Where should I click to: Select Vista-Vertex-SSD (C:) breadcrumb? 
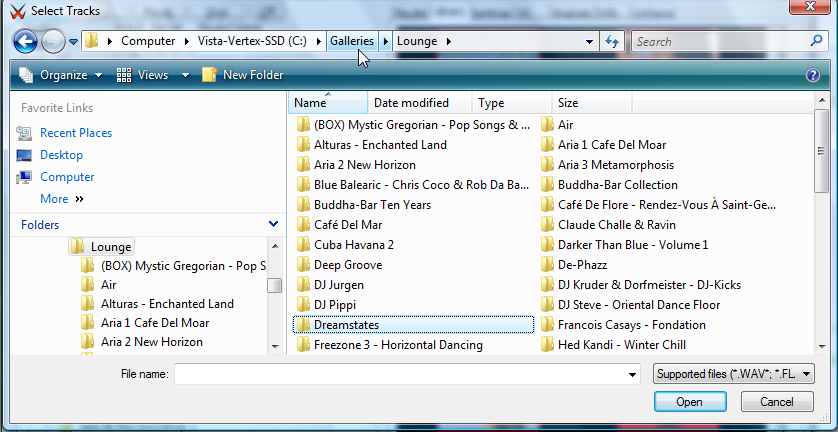coord(252,41)
